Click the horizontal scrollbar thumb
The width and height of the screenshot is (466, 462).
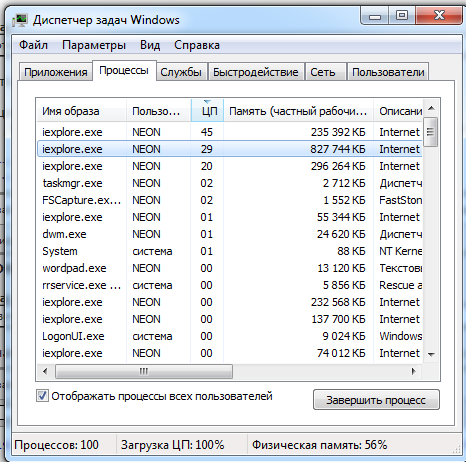click(144, 371)
